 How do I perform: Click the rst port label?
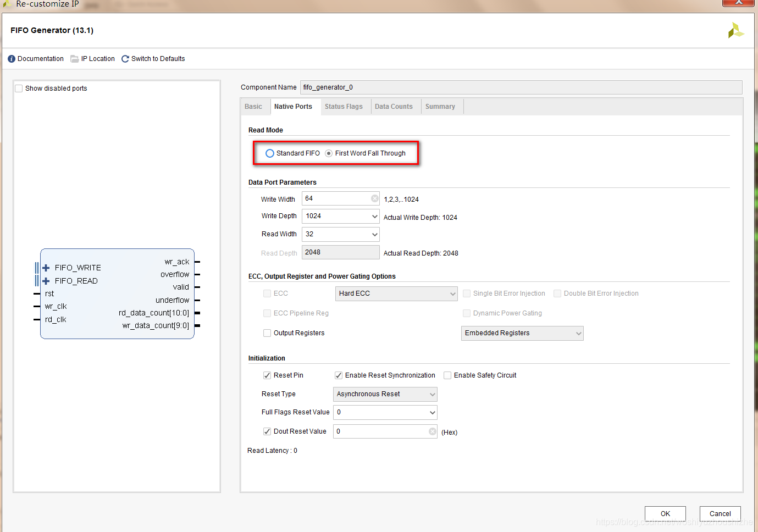tap(49, 293)
